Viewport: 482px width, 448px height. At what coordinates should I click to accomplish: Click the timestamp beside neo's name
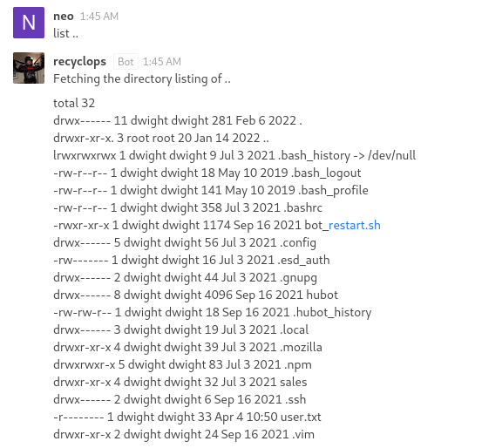click(99, 17)
